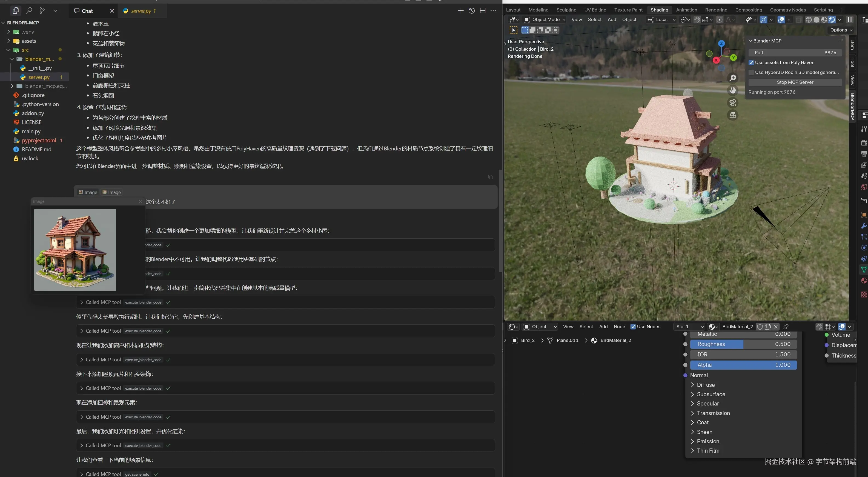
Task: Click the zoom view magnifier icon
Action: click(x=732, y=78)
